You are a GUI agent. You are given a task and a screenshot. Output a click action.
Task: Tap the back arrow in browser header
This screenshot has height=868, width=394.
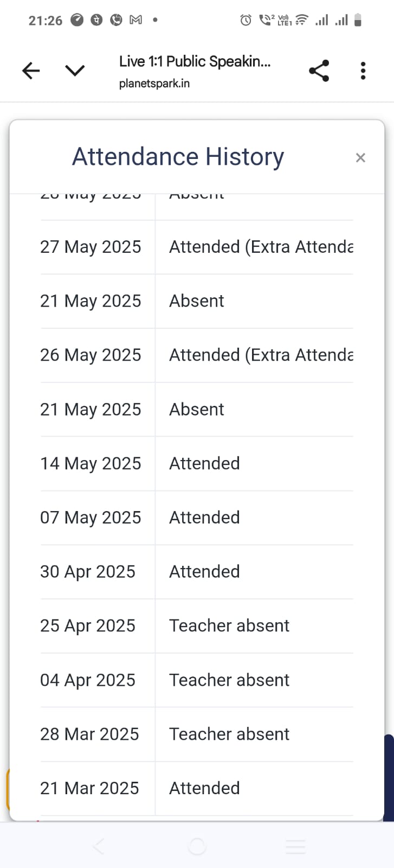(31, 71)
